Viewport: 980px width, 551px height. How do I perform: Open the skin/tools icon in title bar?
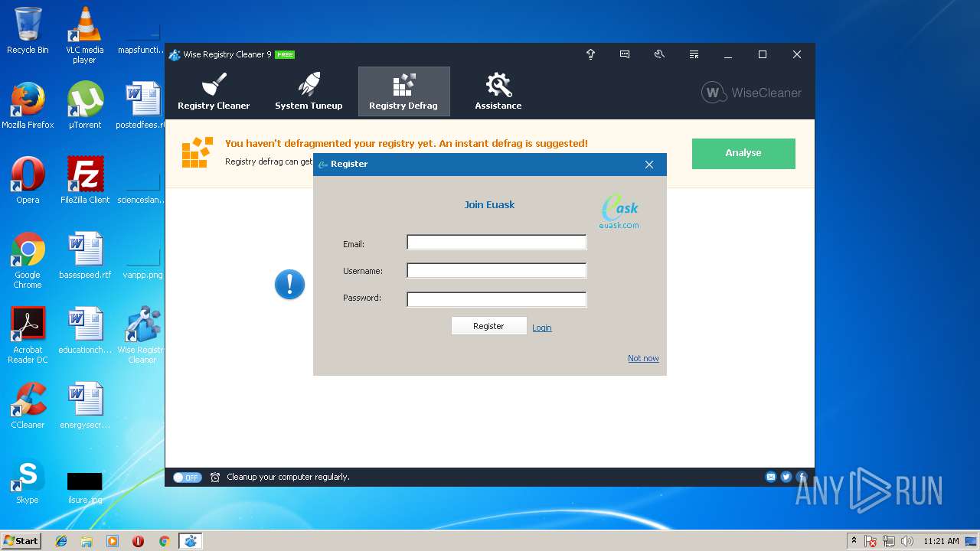coord(659,54)
